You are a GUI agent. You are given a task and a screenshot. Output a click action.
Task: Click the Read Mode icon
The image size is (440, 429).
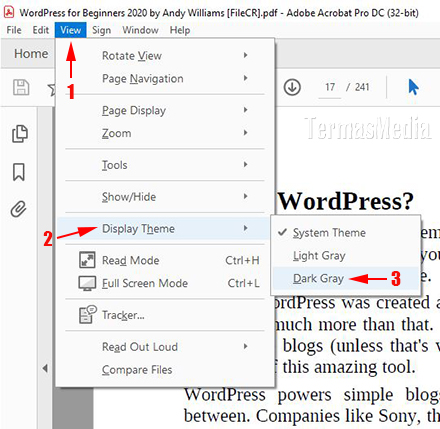[87, 260]
